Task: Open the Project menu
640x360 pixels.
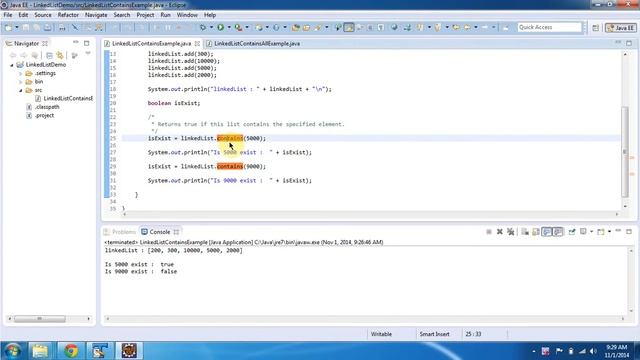Action: point(145,15)
